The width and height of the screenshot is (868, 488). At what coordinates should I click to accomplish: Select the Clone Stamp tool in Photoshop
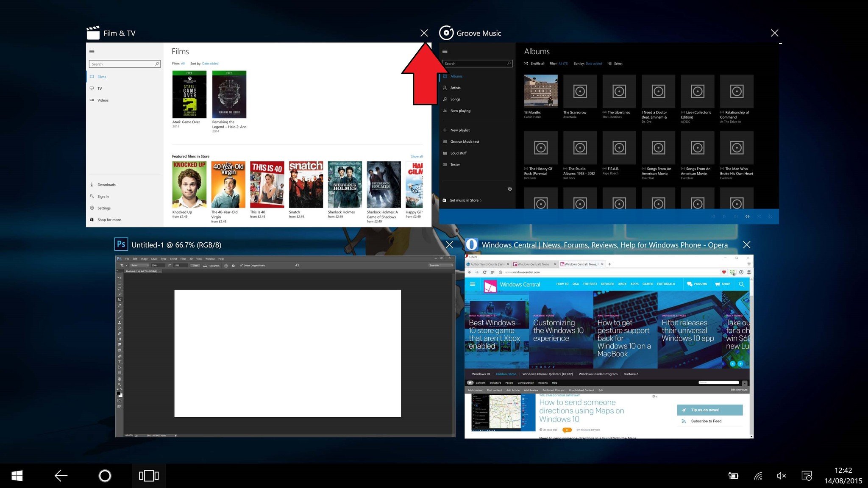pos(119,322)
